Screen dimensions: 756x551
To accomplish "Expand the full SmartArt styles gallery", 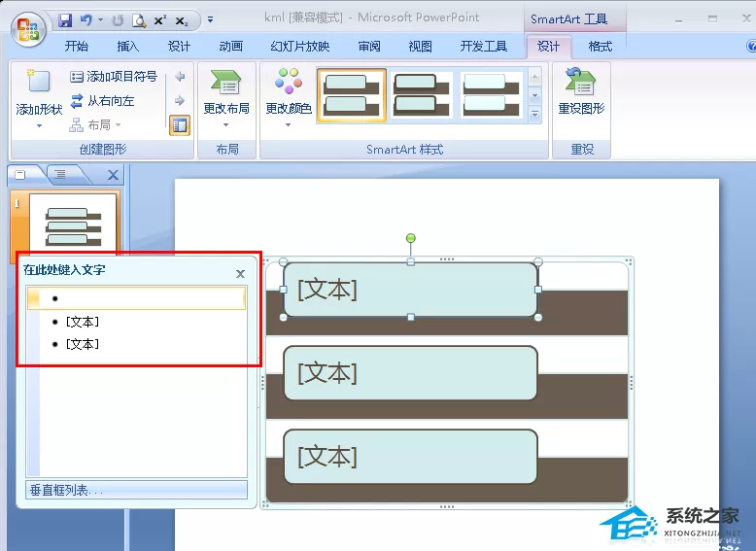I will coord(534,115).
